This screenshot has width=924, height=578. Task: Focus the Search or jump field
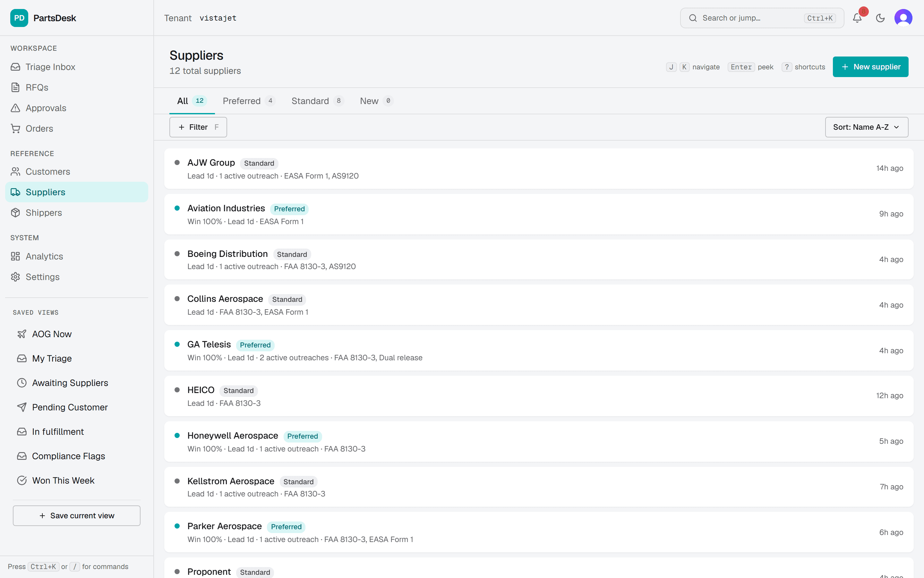[x=762, y=18]
